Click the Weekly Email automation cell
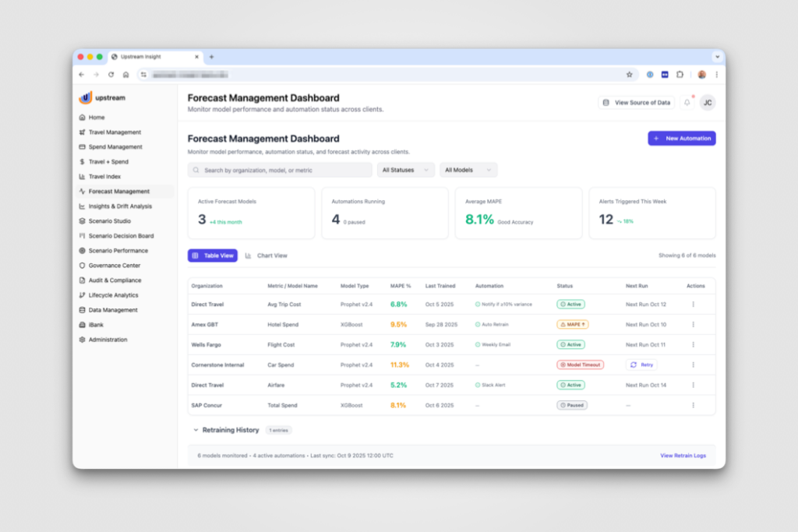The image size is (798, 532). [493, 344]
